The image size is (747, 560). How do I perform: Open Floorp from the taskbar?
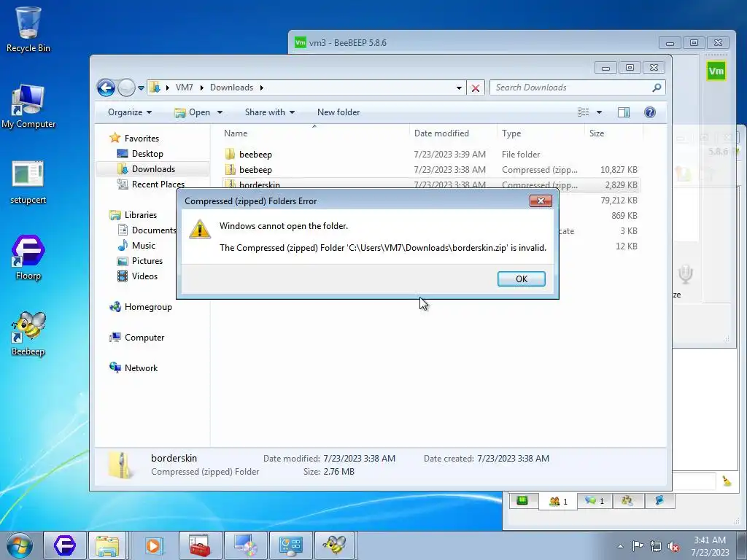click(x=65, y=545)
